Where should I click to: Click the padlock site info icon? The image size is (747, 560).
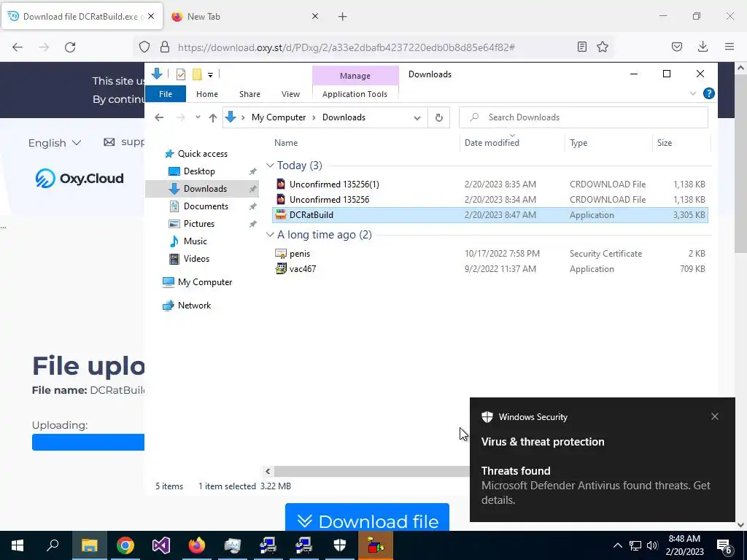pyautogui.click(x=165, y=47)
